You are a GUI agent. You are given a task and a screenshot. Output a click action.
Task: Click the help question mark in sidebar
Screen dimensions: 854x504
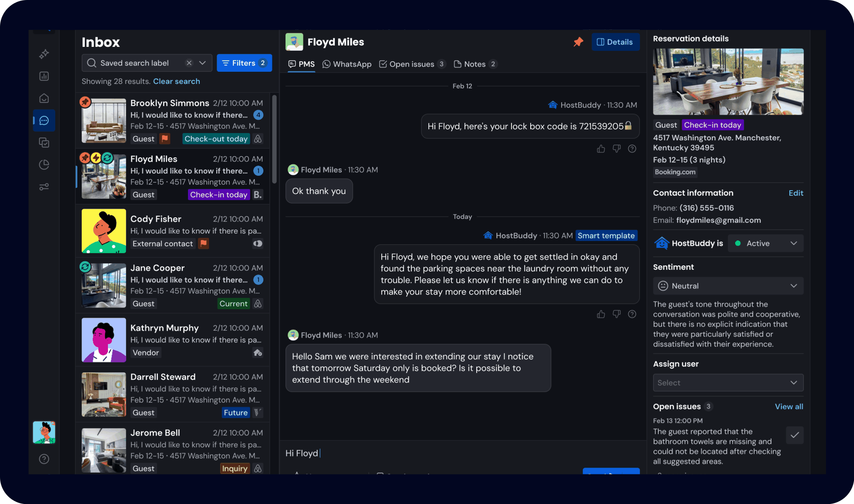coord(44,459)
